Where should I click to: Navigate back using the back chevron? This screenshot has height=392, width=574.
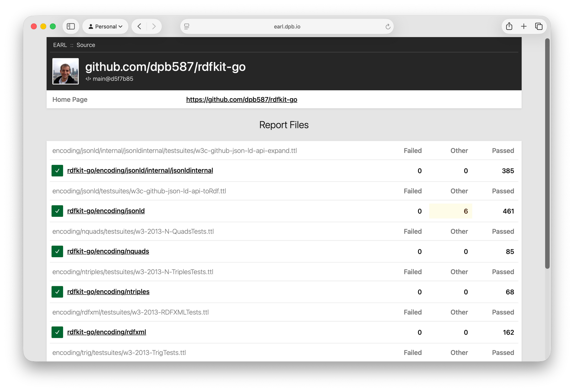[x=139, y=26]
